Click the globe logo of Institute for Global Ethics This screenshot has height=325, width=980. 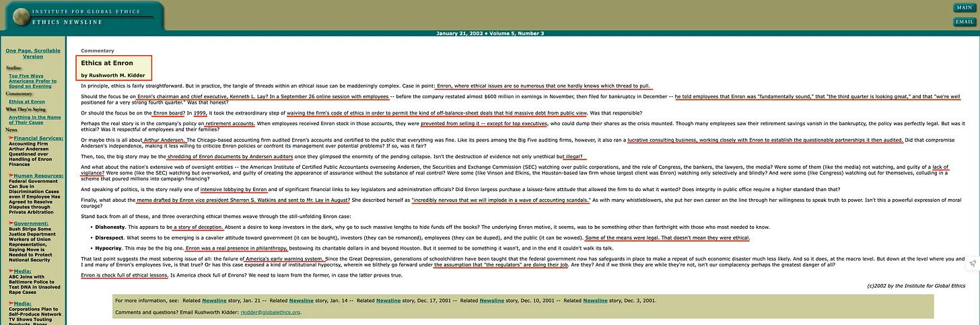[22, 15]
